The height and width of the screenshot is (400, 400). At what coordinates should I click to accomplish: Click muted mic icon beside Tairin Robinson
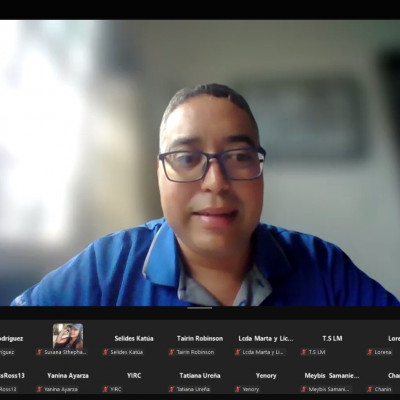[172, 352]
